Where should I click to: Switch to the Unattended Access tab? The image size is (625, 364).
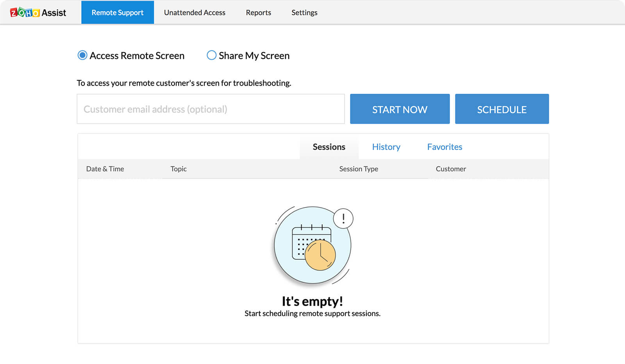195,12
